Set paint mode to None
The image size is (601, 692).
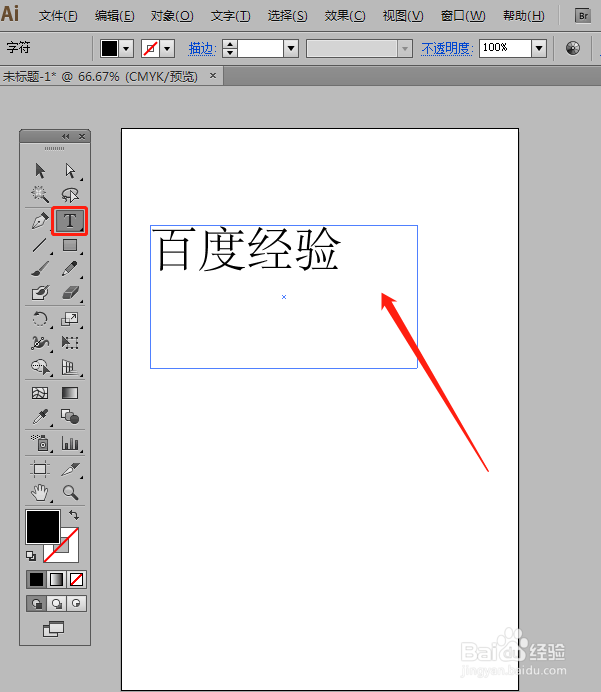coord(76,579)
